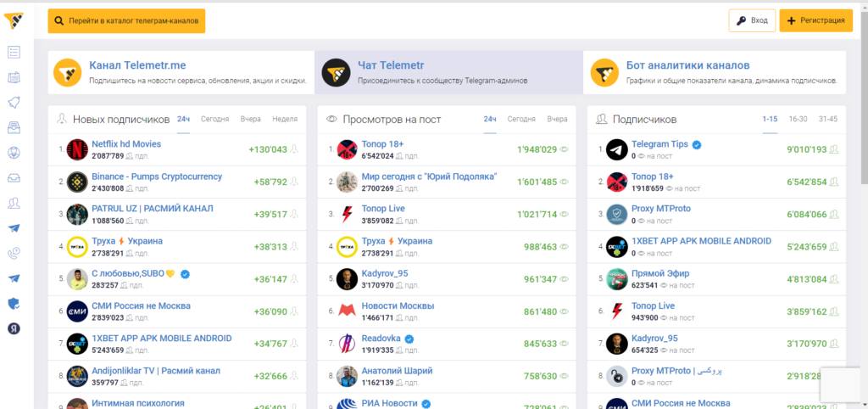868x409 pixels.
Task: Click the Прямой Эфир channel avatar
Action: [617, 279]
